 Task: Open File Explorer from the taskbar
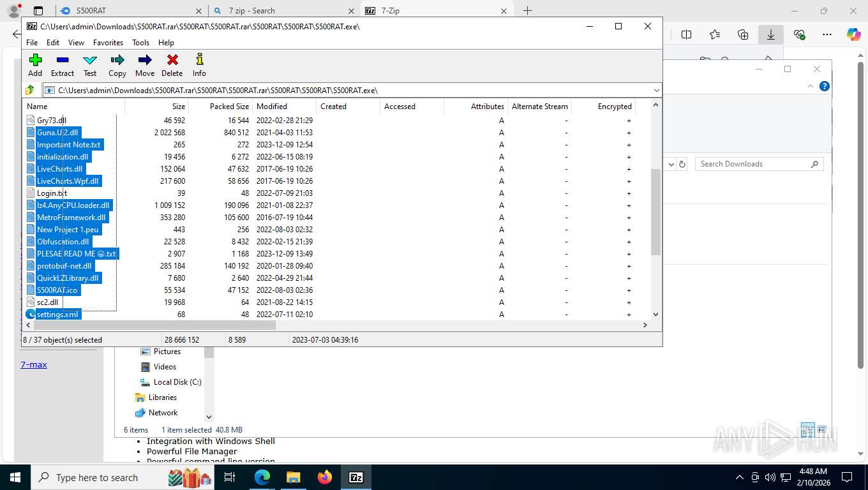click(293, 477)
